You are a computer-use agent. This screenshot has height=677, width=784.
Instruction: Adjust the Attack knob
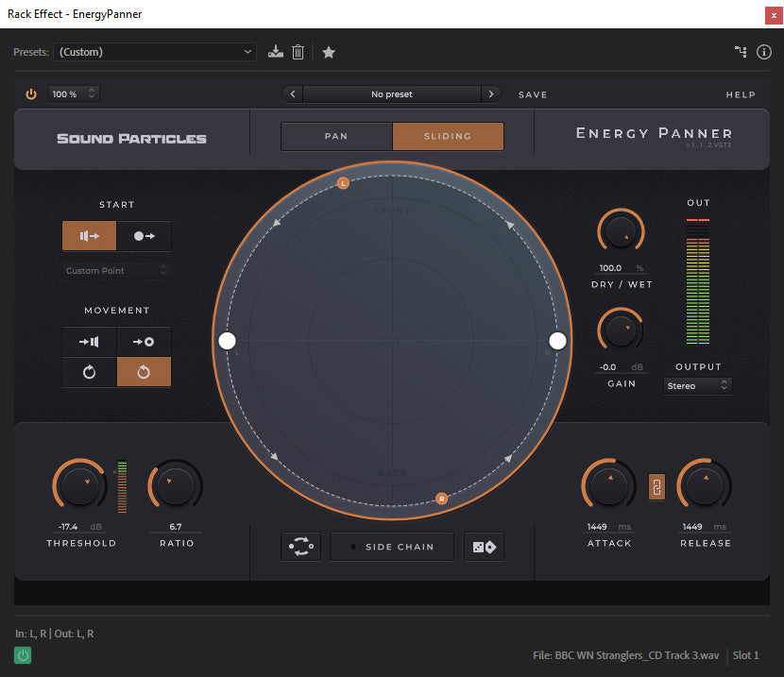point(608,485)
